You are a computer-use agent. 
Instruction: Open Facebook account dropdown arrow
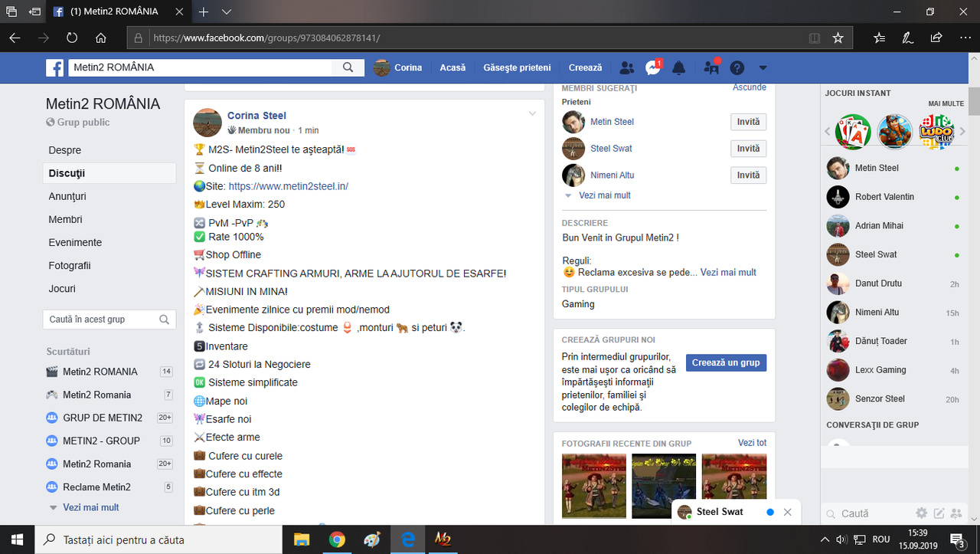[x=763, y=68]
